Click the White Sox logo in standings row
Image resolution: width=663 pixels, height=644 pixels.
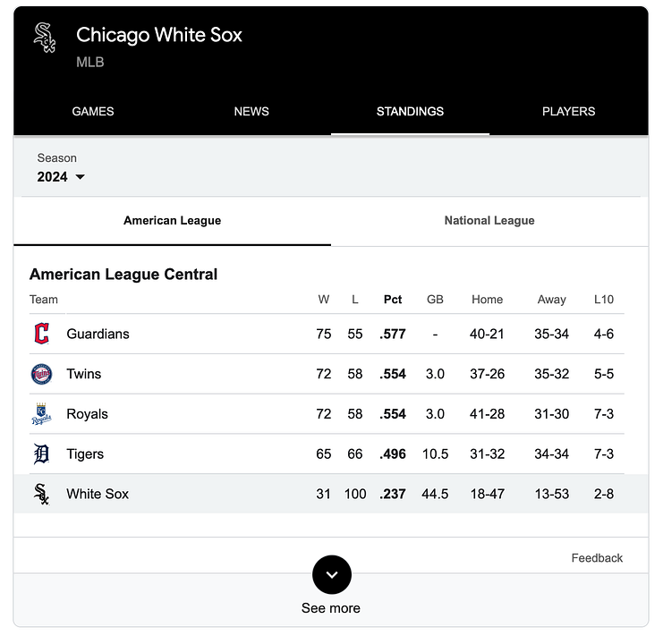click(x=41, y=494)
